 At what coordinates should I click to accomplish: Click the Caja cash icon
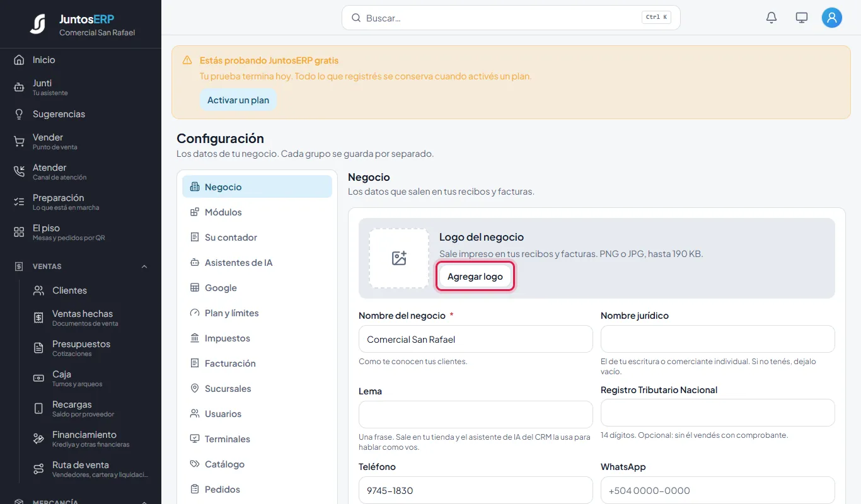pyautogui.click(x=38, y=379)
